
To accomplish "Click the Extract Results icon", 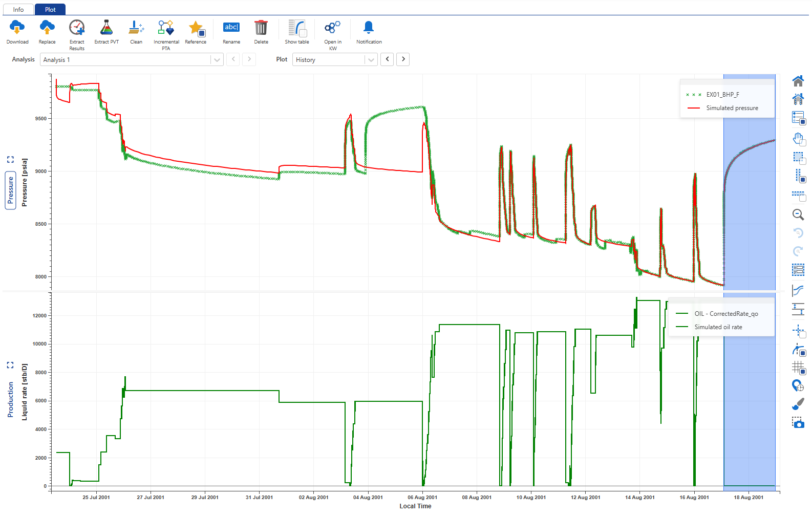I will point(77,28).
